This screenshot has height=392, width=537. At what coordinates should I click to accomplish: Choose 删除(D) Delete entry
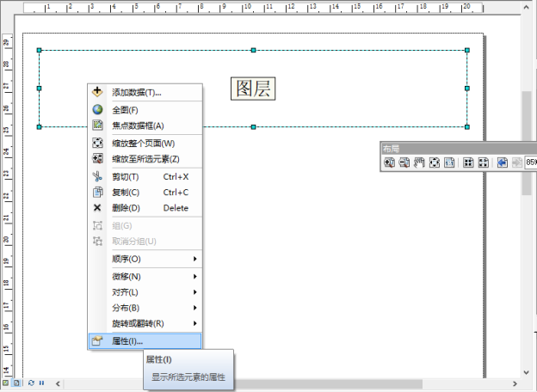point(145,208)
